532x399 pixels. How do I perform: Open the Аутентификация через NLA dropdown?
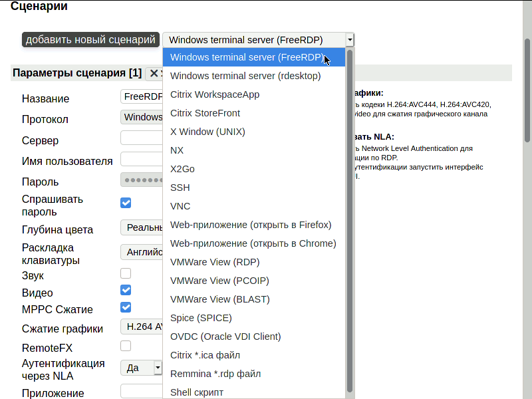[158, 367]
